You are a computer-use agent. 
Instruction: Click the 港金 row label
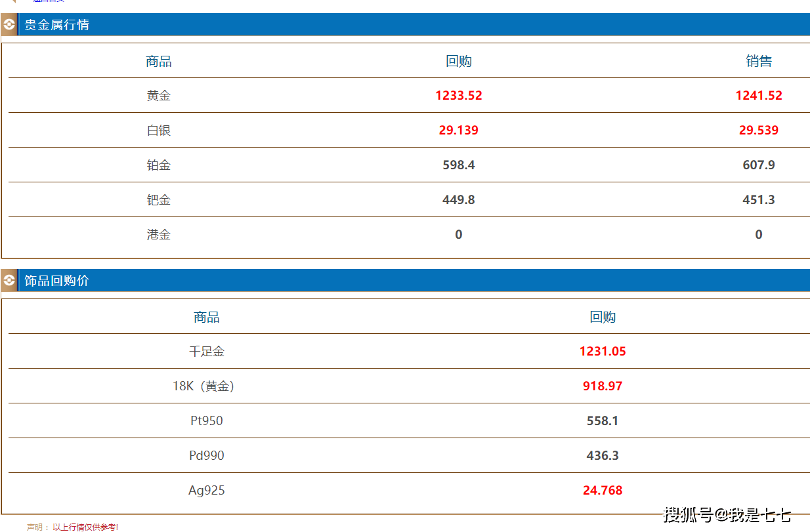[x=159, y=235]
